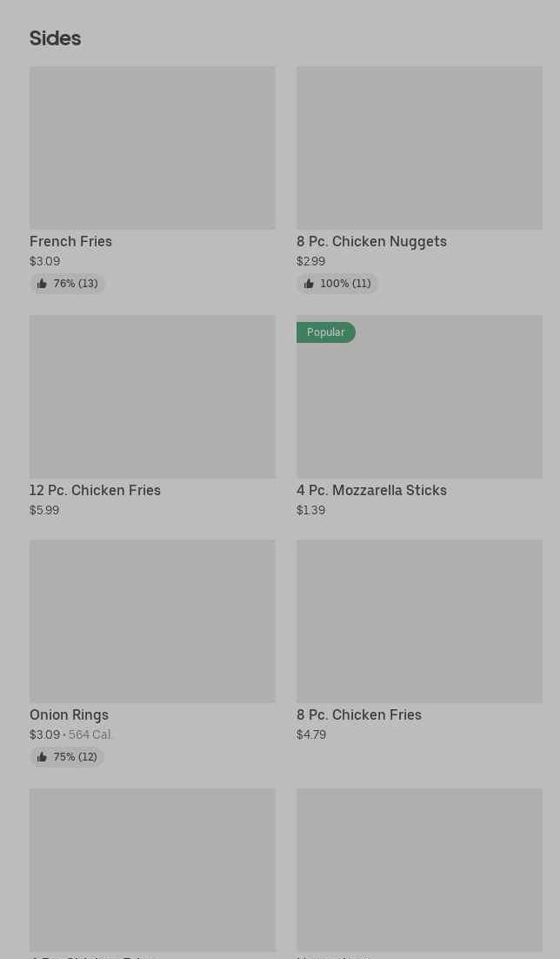Image resolution: width=560 pixels, height=959 pixels.
Task: Open the French Fries item photo
Action: coord(152,148)
